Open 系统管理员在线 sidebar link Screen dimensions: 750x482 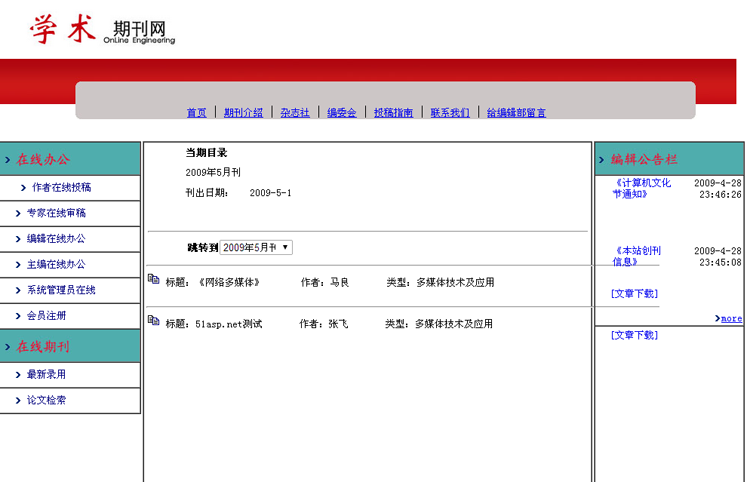(61, 290)
